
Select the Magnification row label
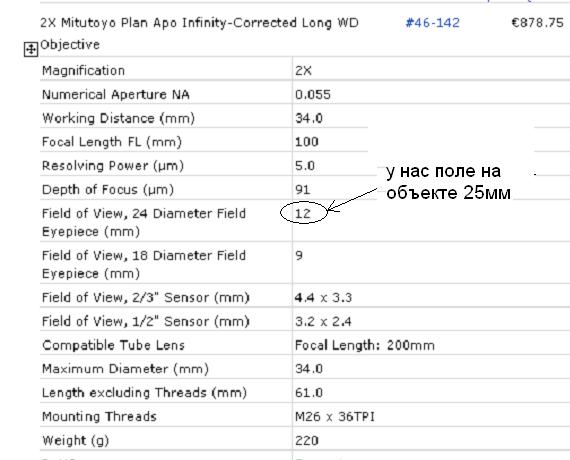83,71
